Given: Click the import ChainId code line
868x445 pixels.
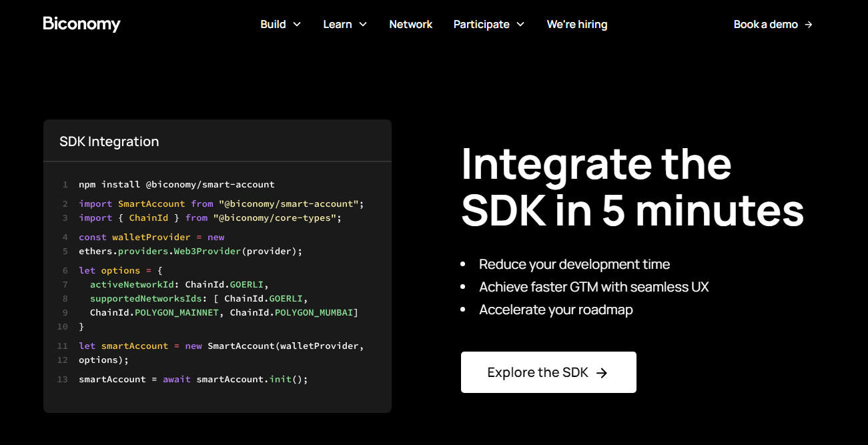Looking at the screenshot, I should (210, 217).
